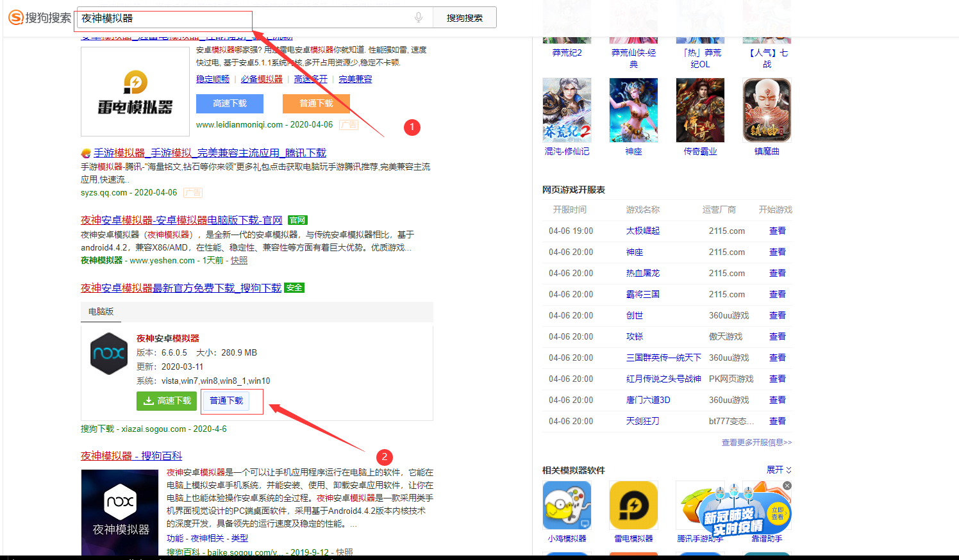Viewport: 959px width, 560px height.
Task: Click 雷电模拟器 blue 高速下载 button
Action: pyautogui.click(x=229, y=103)
